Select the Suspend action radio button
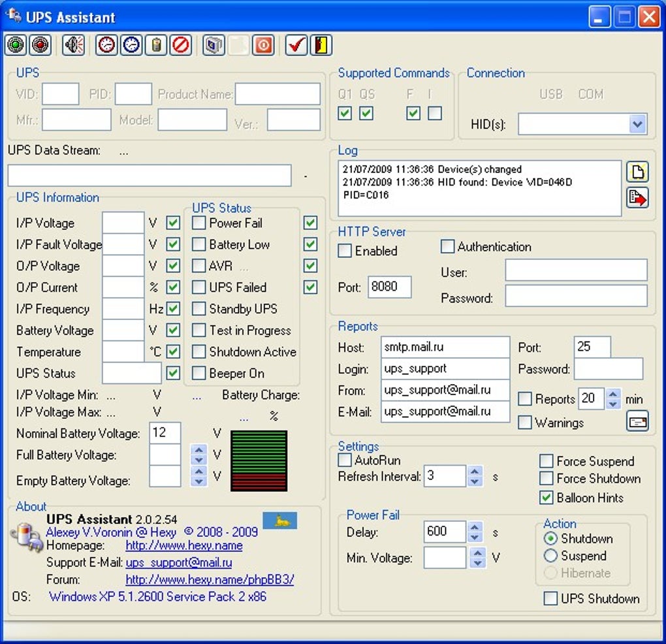 [x=550, y=556]
